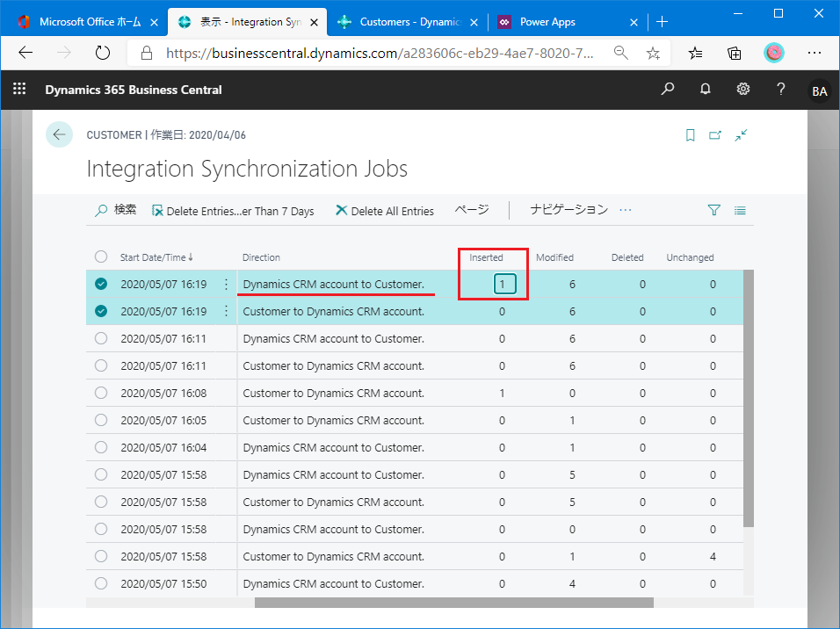Toggle the filter pane funnel icon
840x629 pixels.
pyautogui.click(x=714, y=210)
